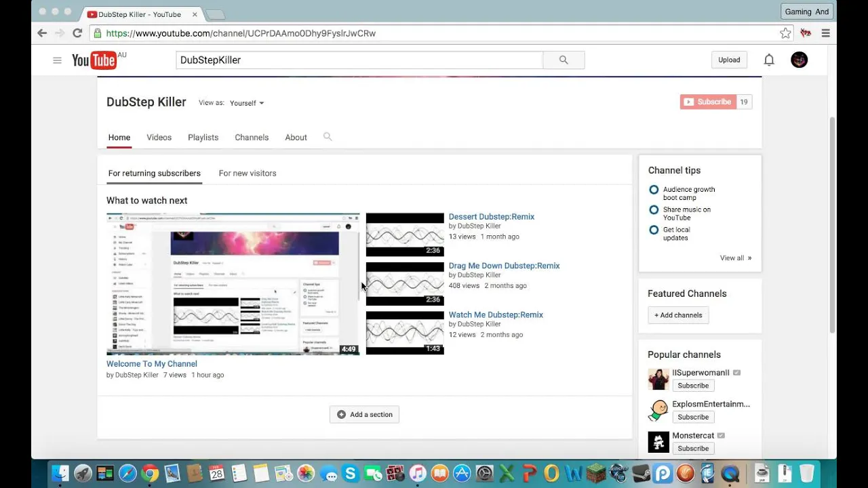Go to the Channels tab
868x488 pixels.
pos(252,137)
